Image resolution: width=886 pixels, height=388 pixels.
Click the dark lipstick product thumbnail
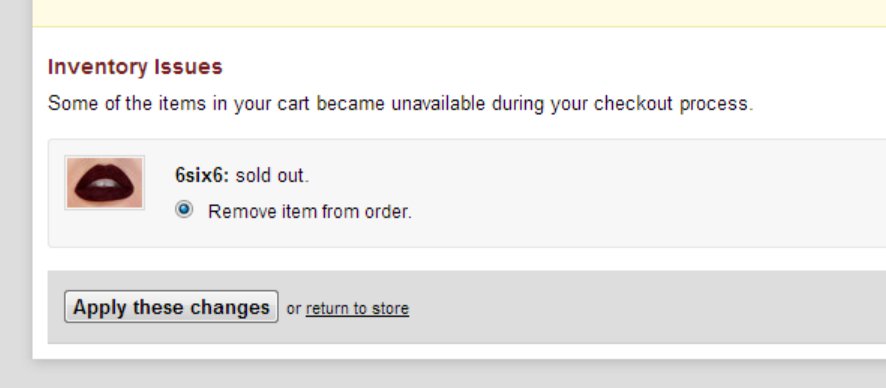click(105, 182)
